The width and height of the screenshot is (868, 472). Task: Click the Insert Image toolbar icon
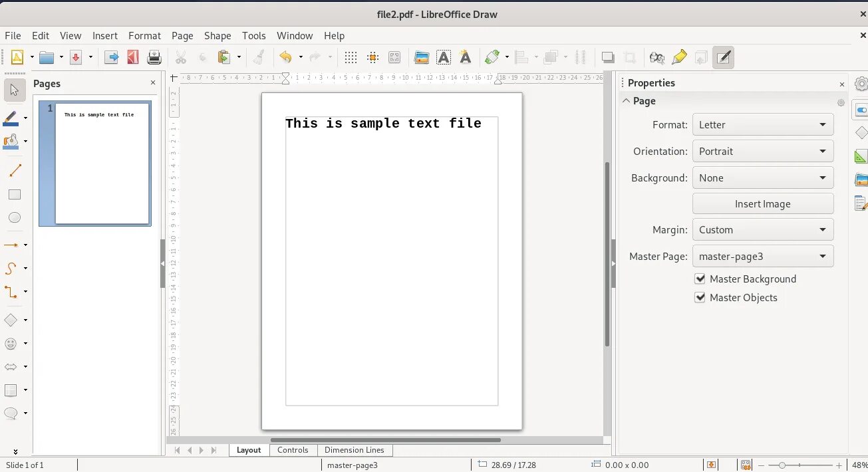click(x=422, y=57)
